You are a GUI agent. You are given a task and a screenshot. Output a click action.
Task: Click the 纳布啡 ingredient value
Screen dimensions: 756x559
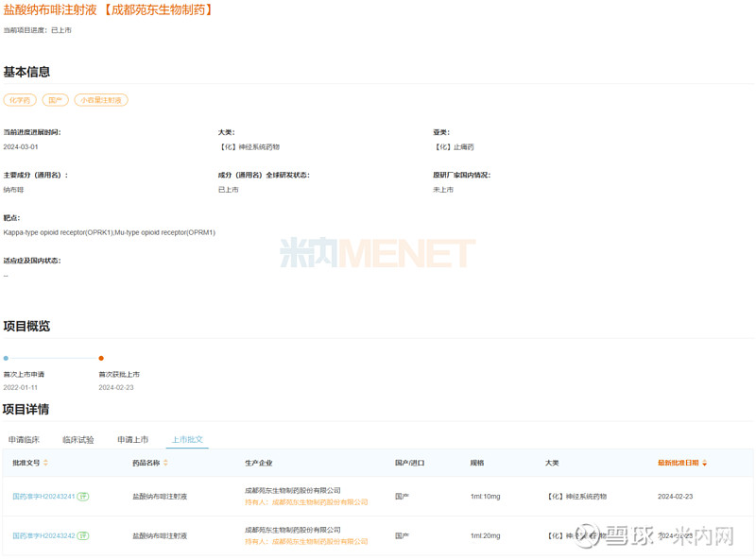point(13,190)
